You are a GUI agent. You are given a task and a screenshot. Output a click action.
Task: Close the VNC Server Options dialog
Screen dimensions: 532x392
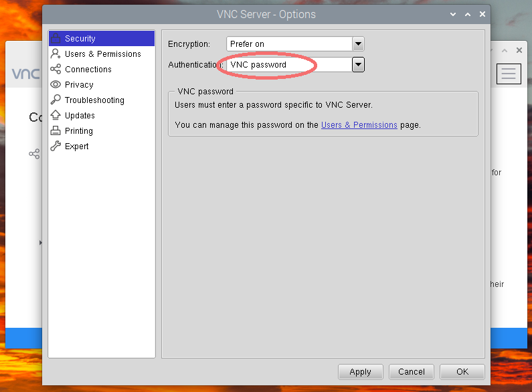click(x=482, y=14)
